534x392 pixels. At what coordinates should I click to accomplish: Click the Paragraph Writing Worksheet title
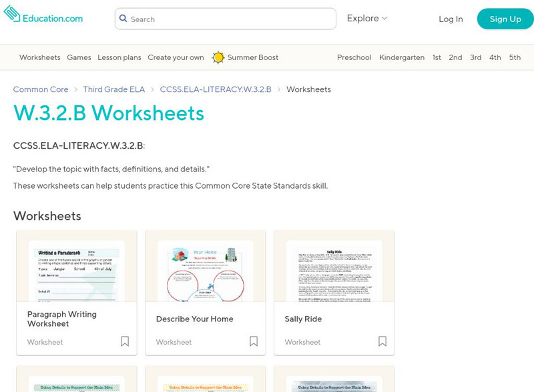[62, 319]
